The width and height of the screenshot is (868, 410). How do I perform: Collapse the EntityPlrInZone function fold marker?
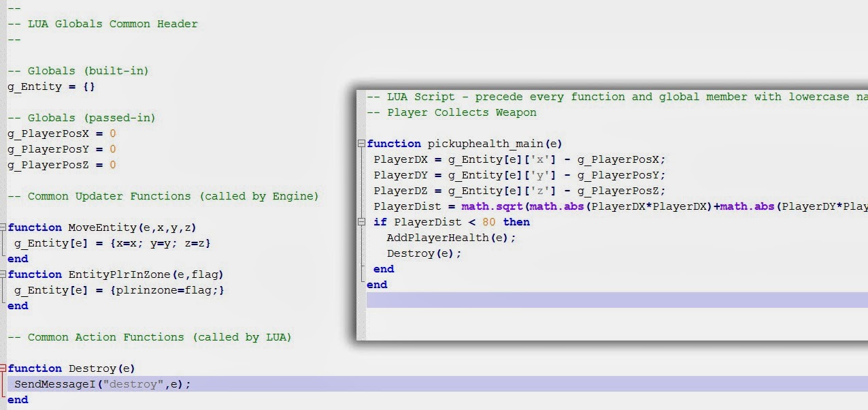(3, 274)
